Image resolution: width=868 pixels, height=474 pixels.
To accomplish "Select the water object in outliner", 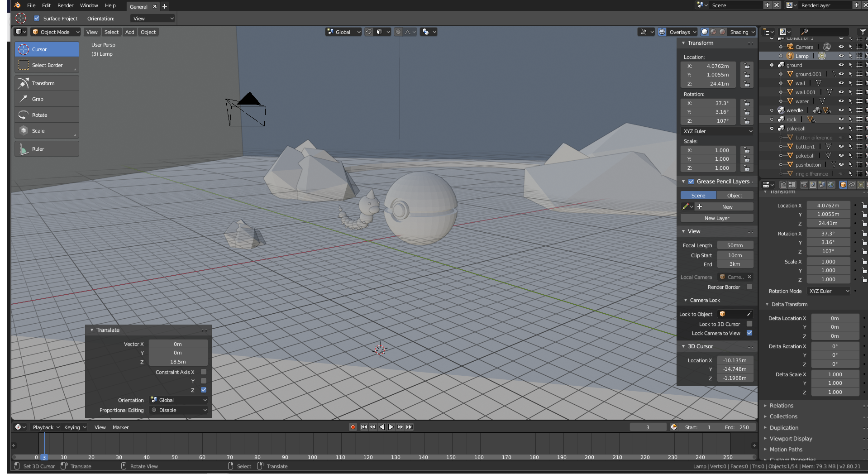I will pyautogui.click(x=802, y=101).
